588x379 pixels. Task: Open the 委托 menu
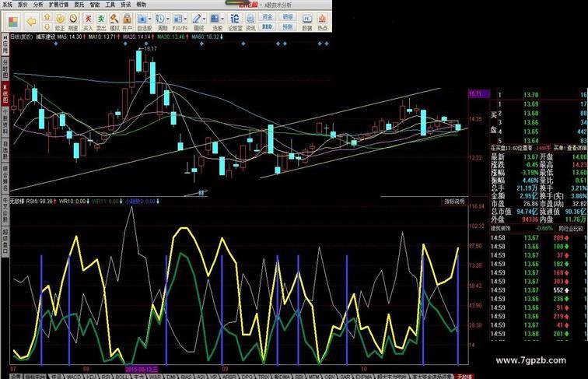tap(79, 5)
